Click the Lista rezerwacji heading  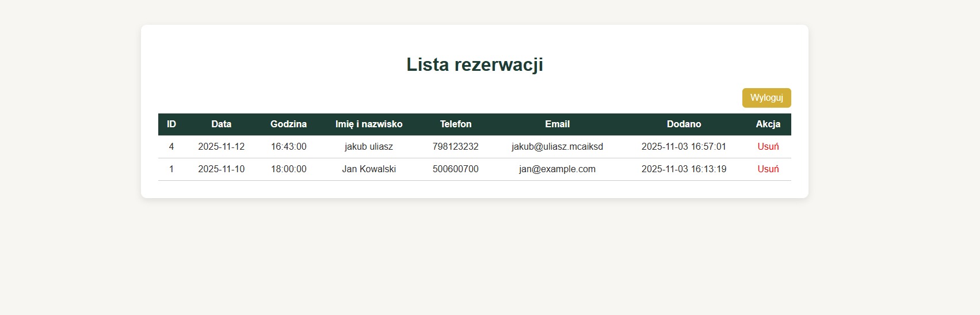474,64
